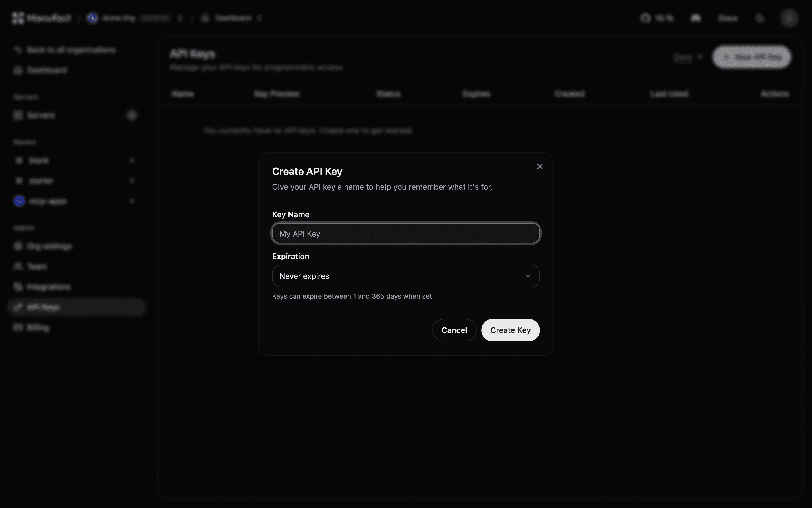Open the user avatar menu in the header
812x508 pixels.
(x=789, y=18)
